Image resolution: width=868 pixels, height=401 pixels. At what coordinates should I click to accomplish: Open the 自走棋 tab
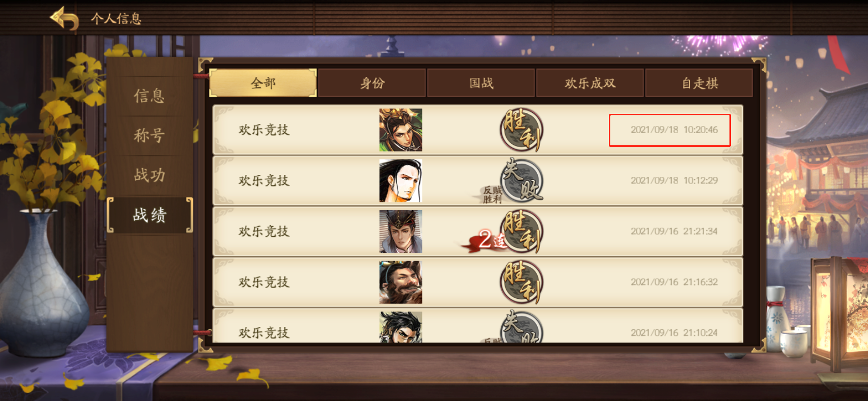pyautogui.click(x=699, y=83)
